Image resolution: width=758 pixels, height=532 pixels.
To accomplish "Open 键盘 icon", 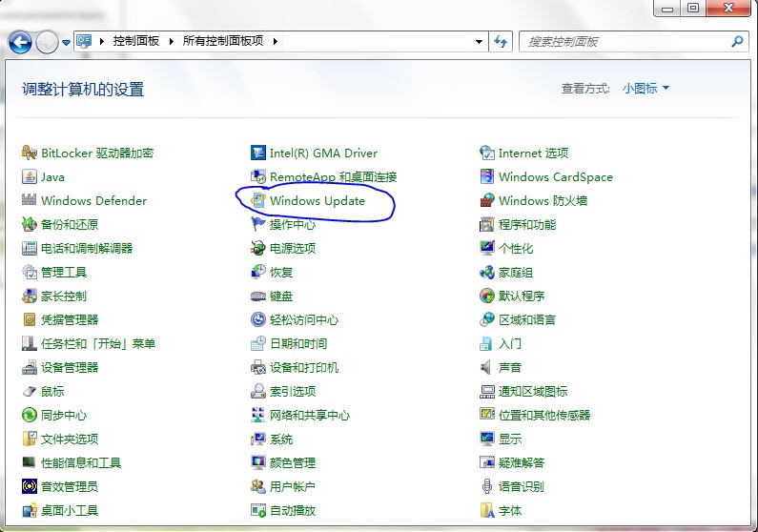I will tap(258, 296).
